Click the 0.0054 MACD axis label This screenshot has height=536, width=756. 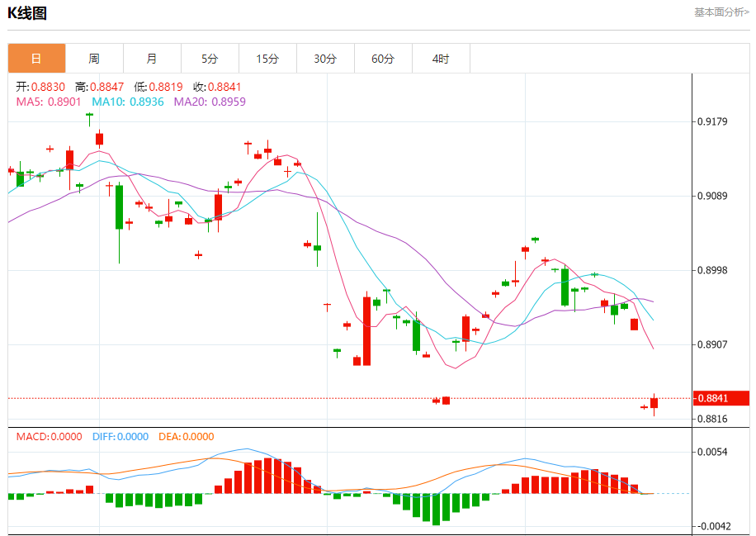click(x=712, y=452)
